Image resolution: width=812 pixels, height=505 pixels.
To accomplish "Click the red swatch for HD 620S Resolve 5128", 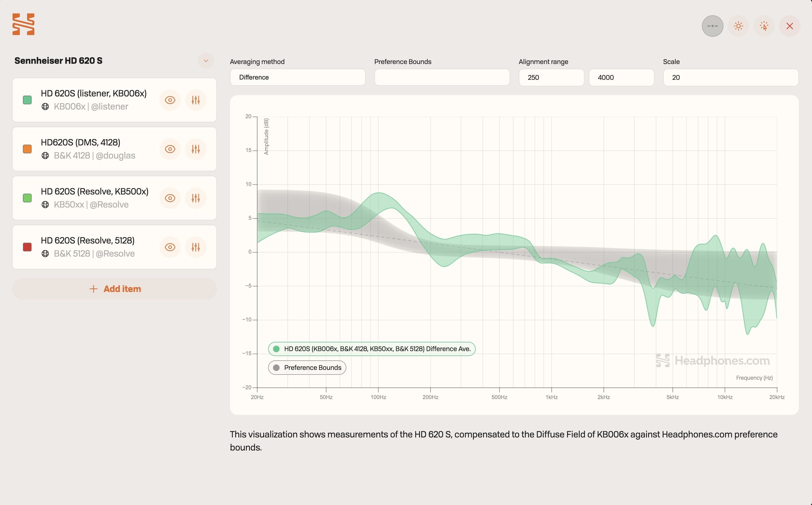I will [28, 247].
